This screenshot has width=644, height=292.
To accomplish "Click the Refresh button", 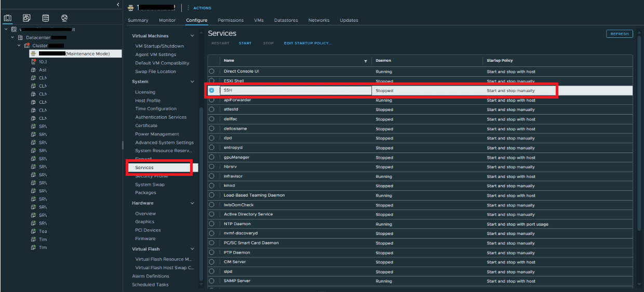I will (x=619, y=34).
